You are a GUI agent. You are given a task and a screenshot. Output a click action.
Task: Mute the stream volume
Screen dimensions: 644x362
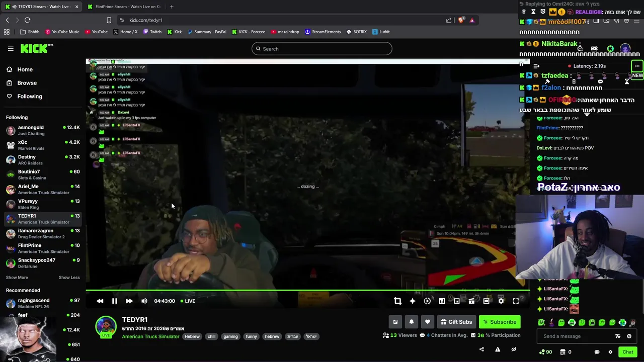[x=144, y=301]
